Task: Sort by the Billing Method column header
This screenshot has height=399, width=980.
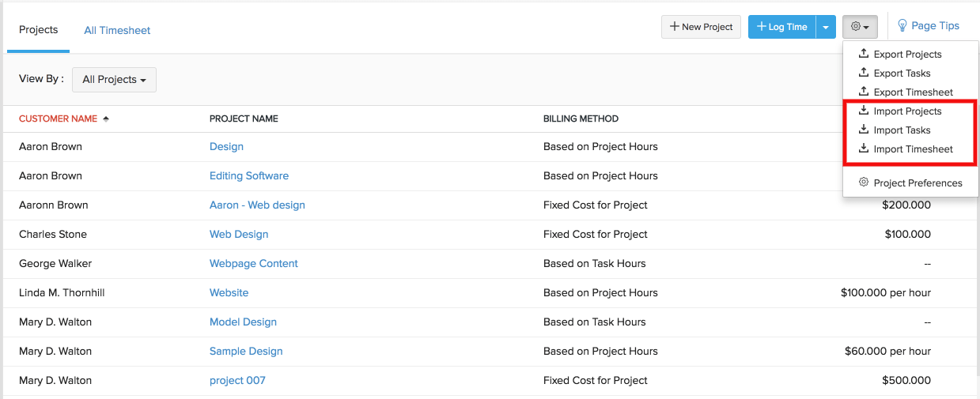Action: [x=581, y=119]
